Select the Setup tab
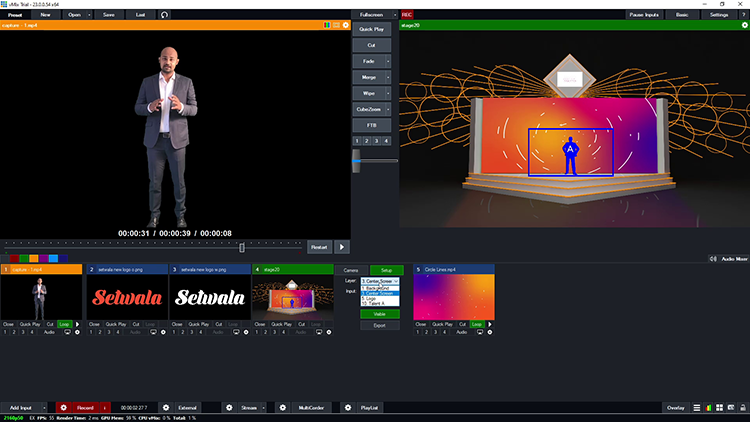The image size is (750, 422). point(386,270)
